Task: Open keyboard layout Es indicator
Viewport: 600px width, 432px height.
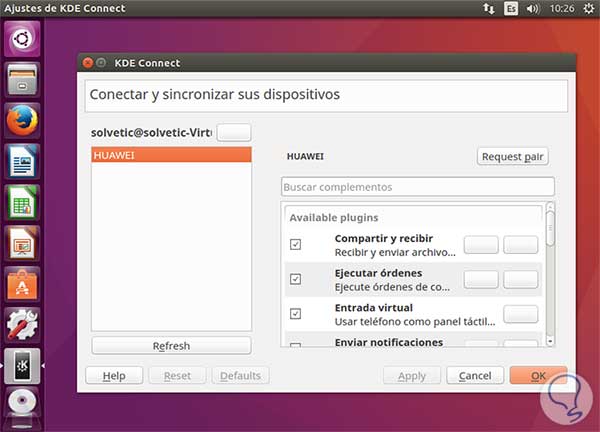Action: (x=511, y=8)
